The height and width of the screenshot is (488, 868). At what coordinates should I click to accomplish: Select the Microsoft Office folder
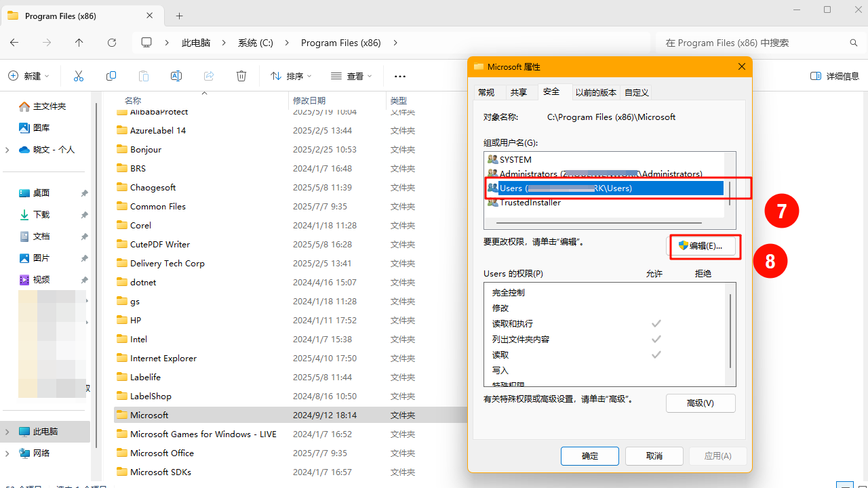[x=162, y=453]
